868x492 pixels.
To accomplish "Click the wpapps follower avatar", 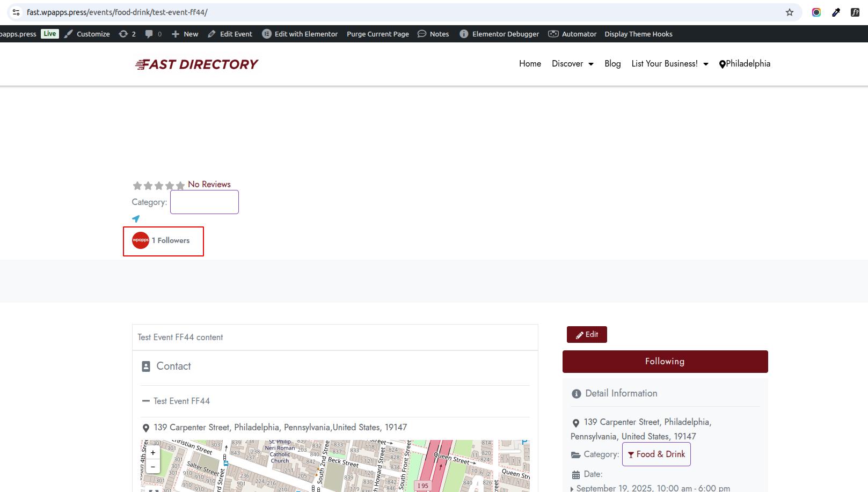I will (x=141, y=240).
